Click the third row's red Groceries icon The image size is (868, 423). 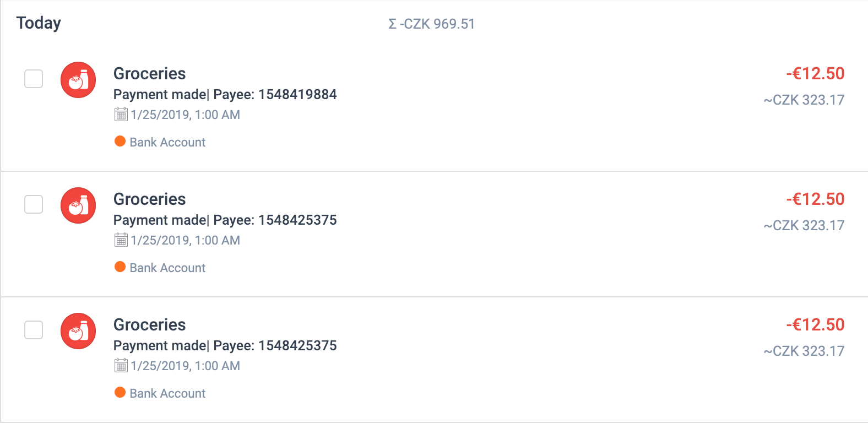click(x=78, y=331)
